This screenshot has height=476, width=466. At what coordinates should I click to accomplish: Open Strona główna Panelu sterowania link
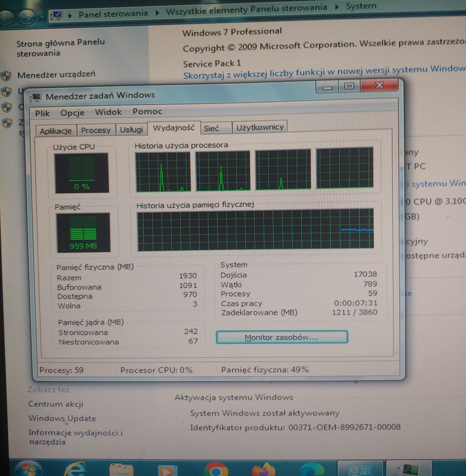click(60, 48)
